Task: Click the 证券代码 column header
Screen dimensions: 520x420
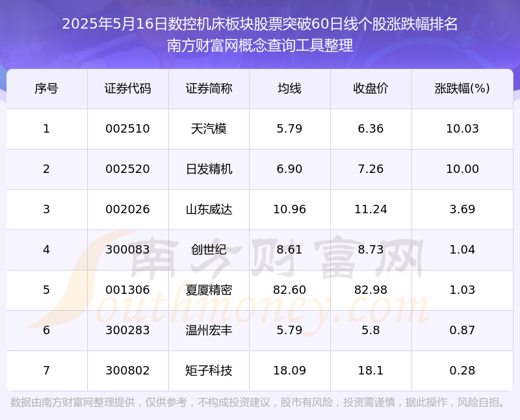Action: (127, 88)
